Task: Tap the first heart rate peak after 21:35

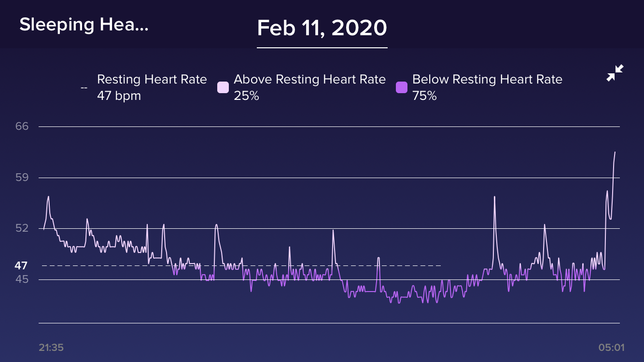Action: pos(48,197)
